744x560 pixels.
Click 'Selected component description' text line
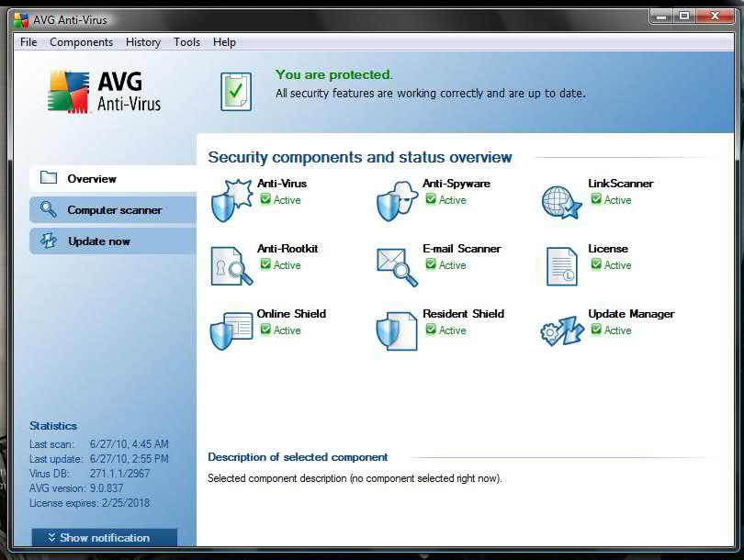(355, 478)
